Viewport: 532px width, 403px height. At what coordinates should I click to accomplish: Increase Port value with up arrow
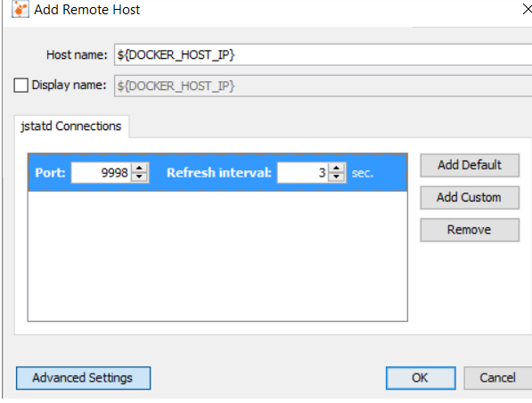139,168
